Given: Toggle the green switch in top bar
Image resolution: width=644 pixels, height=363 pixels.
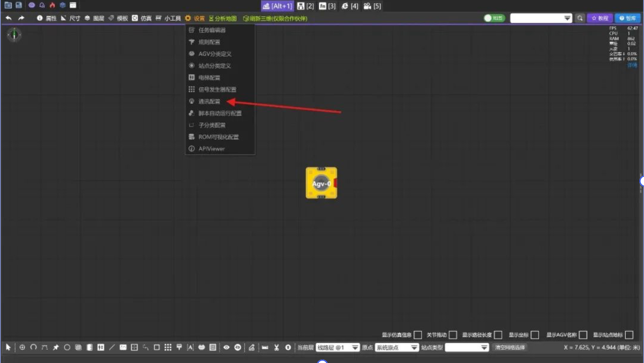Looking at the screenshot, I should coord(494,18).
